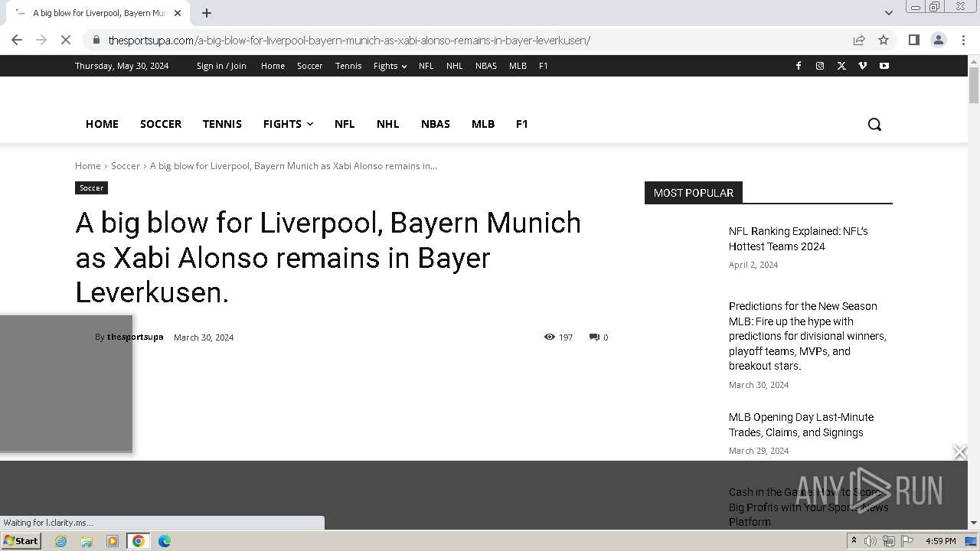Open a new browser tab
The width and height of the screenshot is (980, 551).
click(x=207, y=13)
